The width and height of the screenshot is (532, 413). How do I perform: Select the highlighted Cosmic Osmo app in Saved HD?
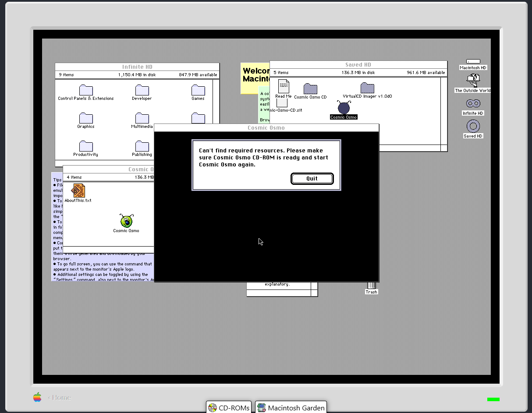coord(344,107)
